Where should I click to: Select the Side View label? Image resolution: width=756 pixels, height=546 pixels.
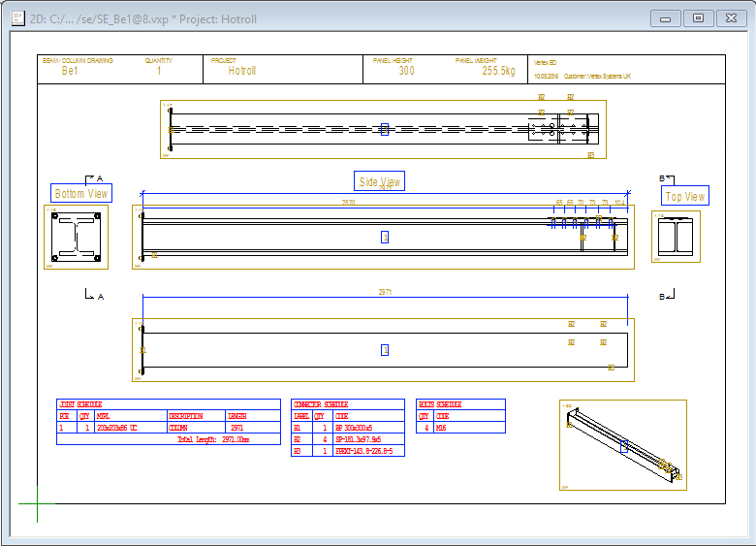pos(379,181)
